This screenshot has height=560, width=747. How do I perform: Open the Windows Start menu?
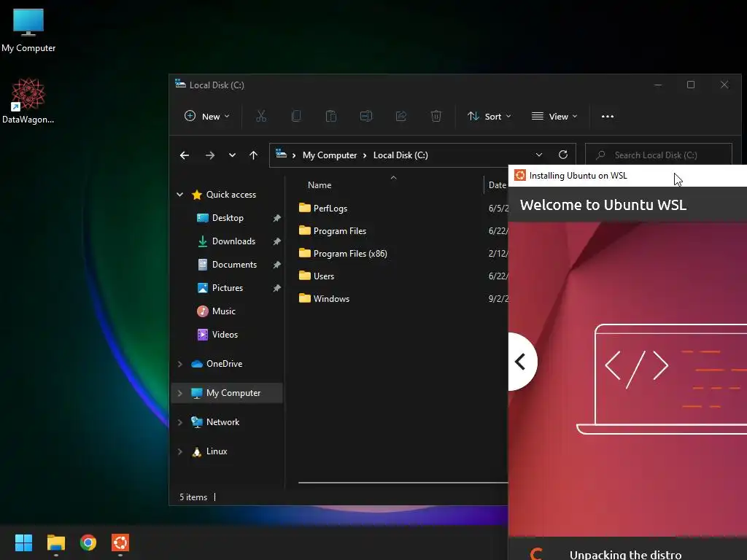coord(24,542)
